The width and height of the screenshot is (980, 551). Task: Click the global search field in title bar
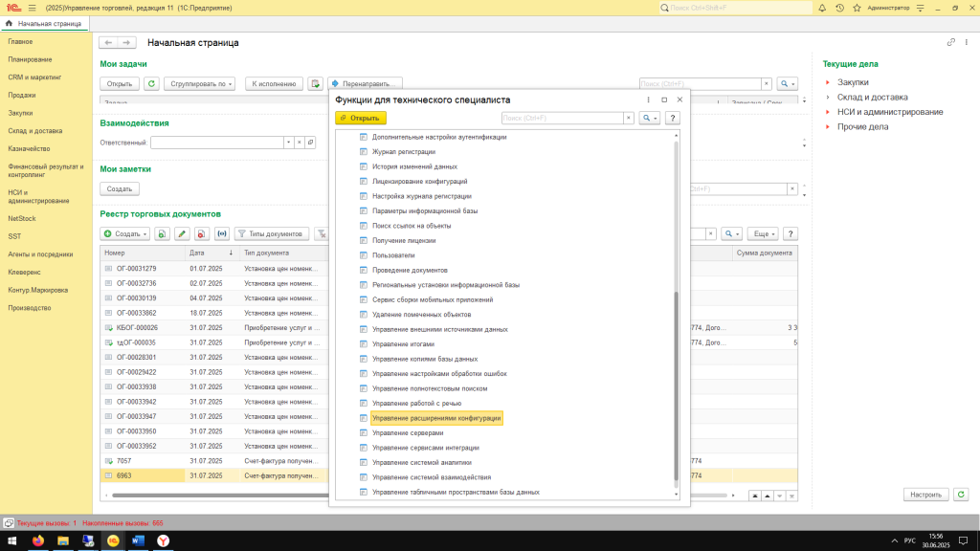(x=736, y=8)
